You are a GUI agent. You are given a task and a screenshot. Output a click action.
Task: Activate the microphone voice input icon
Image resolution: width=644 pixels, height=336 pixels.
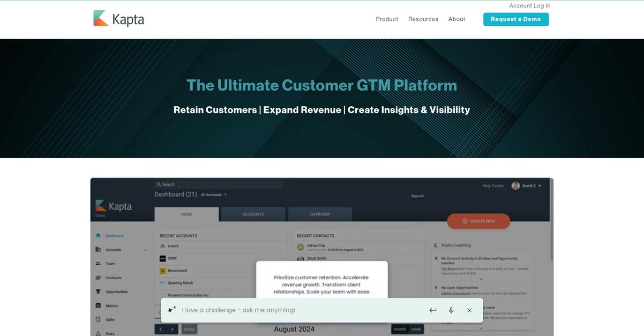pos(451,310)
